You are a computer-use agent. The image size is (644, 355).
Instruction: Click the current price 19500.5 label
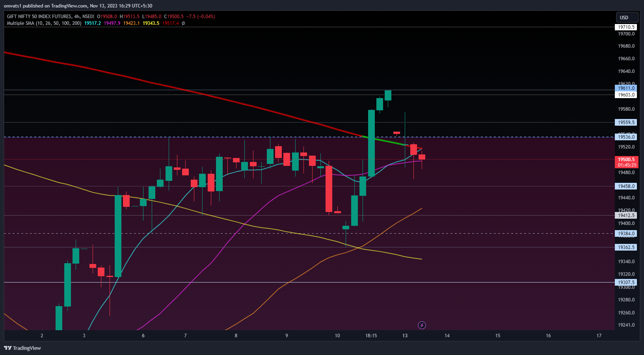coord(626,160)
